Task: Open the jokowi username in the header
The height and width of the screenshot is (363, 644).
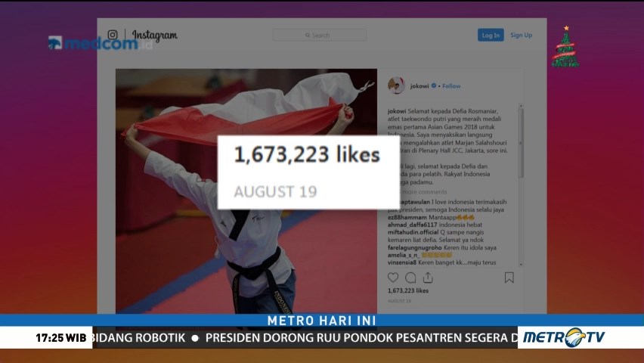Action: [x=420, y=86]
